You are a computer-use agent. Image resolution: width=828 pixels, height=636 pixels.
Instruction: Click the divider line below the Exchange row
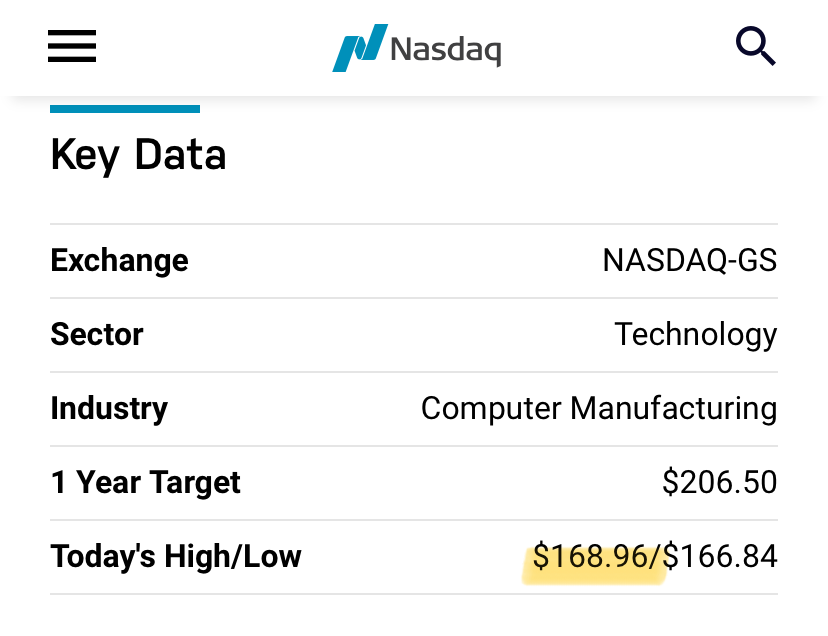point(414,298)
